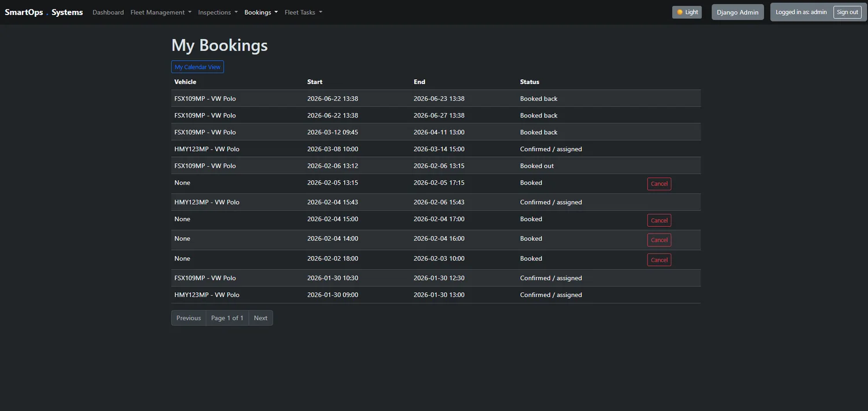Click the Start column header
The height and width of the screenshot is (411, 868).
315,82
